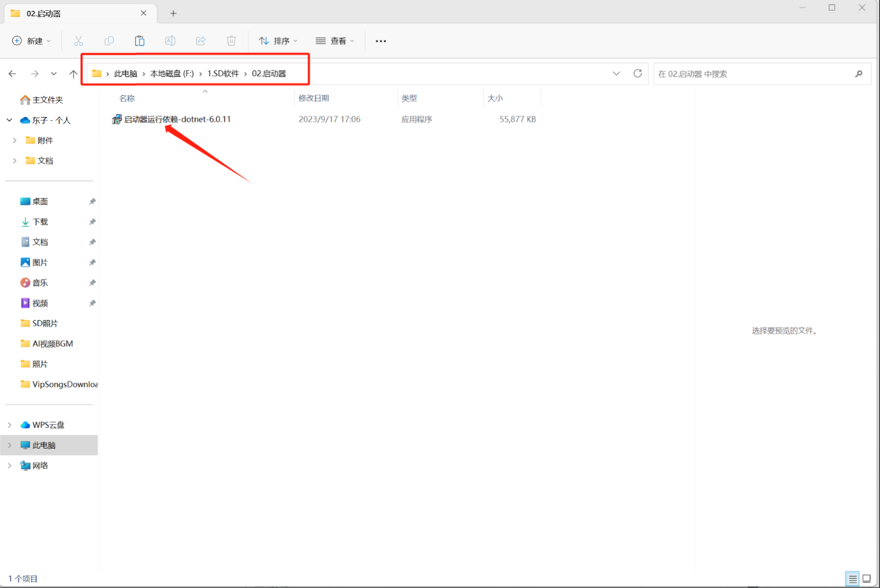The width and height of the screenshot is (880, 588).
Task: Unpin 文档 quick access via pin icon
Action: (x=92, y=242)
